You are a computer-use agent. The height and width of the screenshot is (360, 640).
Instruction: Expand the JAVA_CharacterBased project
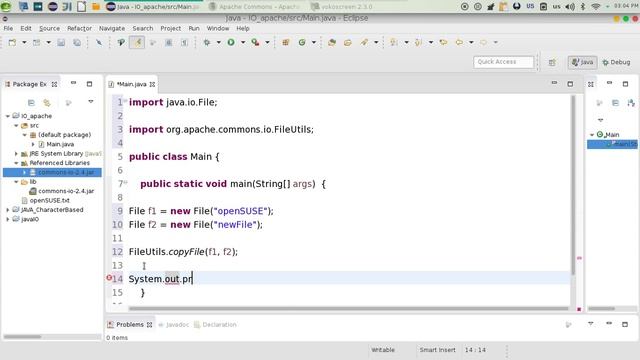point(8,210)
